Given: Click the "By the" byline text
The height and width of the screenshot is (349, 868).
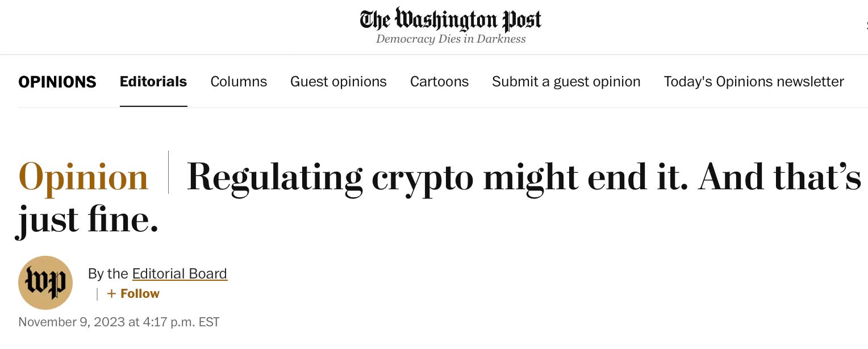Looking at the screenshot, I should 108,274.
